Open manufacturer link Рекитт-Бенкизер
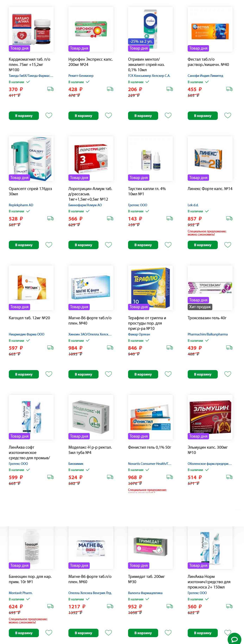This screenshot has width=244, height=644. (81, 75)
